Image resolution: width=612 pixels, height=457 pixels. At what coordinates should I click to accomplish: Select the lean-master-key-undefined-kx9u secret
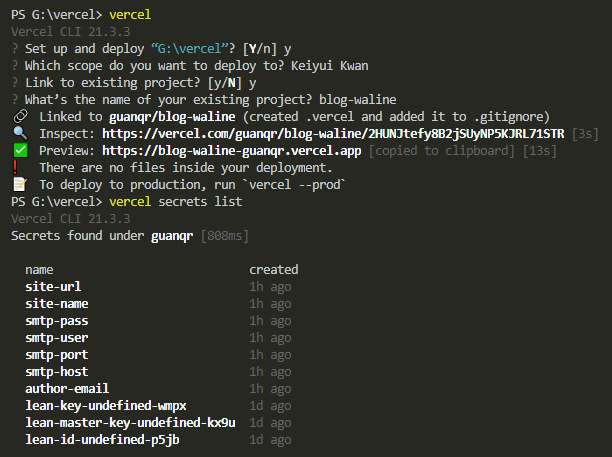(130, 423)
